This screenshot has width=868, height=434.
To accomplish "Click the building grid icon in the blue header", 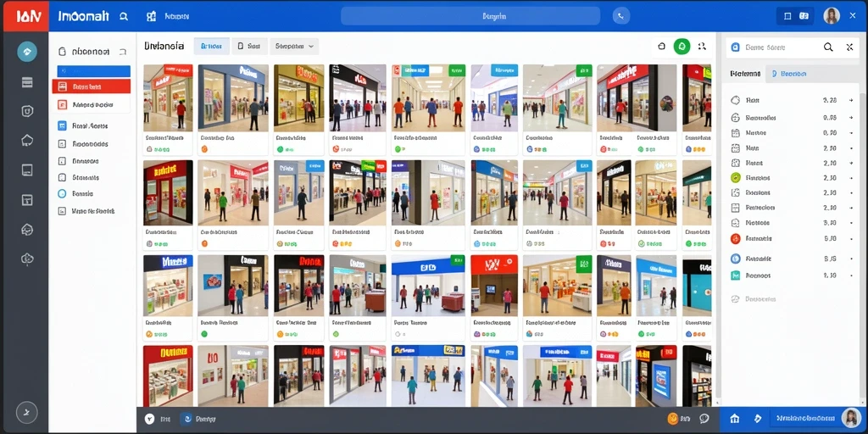I will pos(151,17).
